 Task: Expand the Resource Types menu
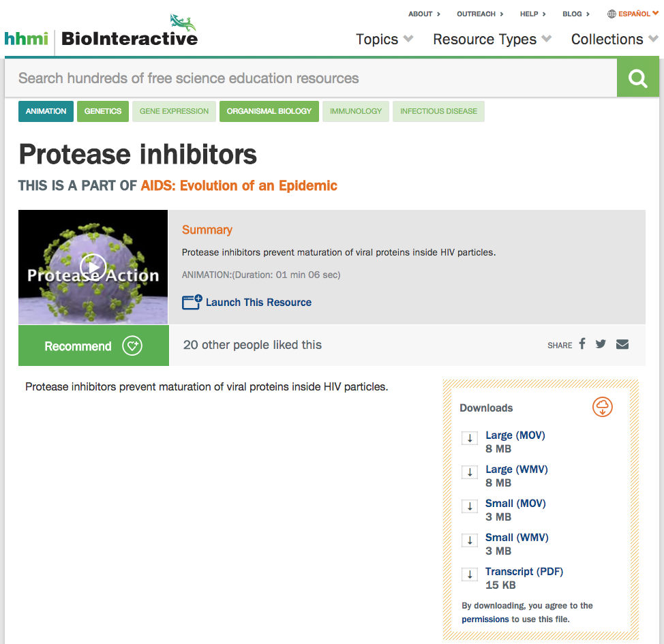pos(492,40)
